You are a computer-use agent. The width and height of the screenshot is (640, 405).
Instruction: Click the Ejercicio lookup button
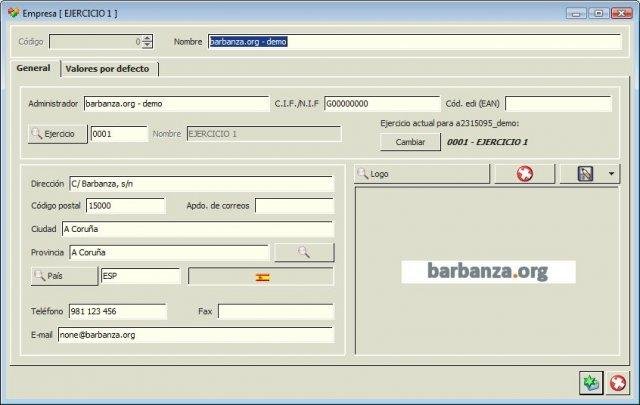click(58, 134)
